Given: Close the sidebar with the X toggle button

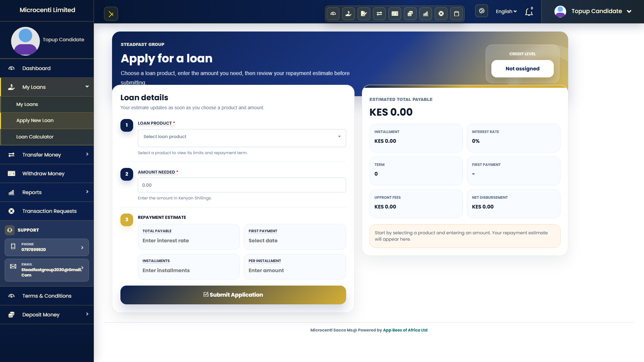Looking at the screenshot, I should (x=111, y=14).
